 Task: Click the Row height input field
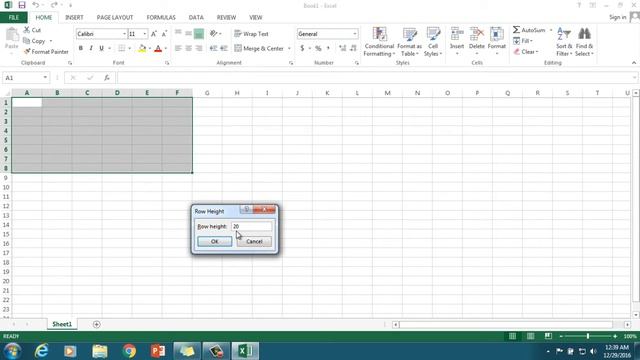pos(251,226)
